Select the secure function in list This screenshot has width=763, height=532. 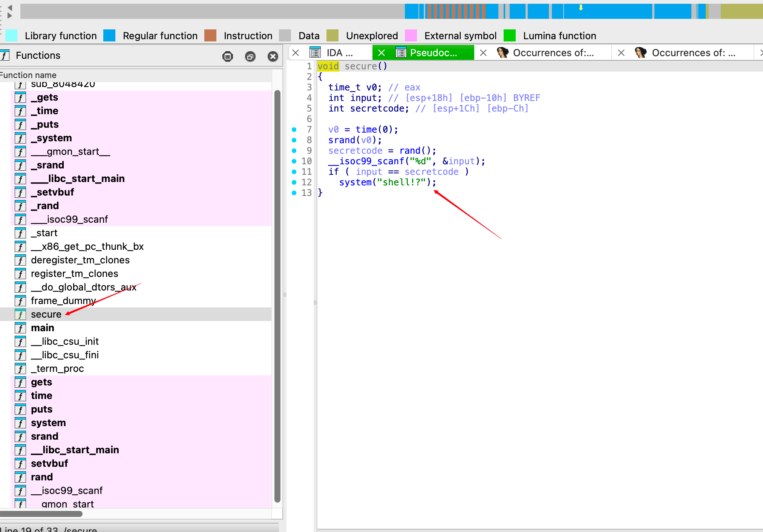click(x=46, y=314)
